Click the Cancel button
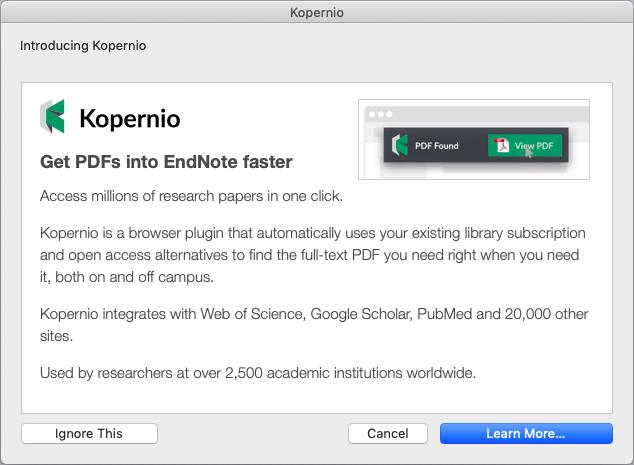Viewport: 634px width, 465px height. point(388,433)
